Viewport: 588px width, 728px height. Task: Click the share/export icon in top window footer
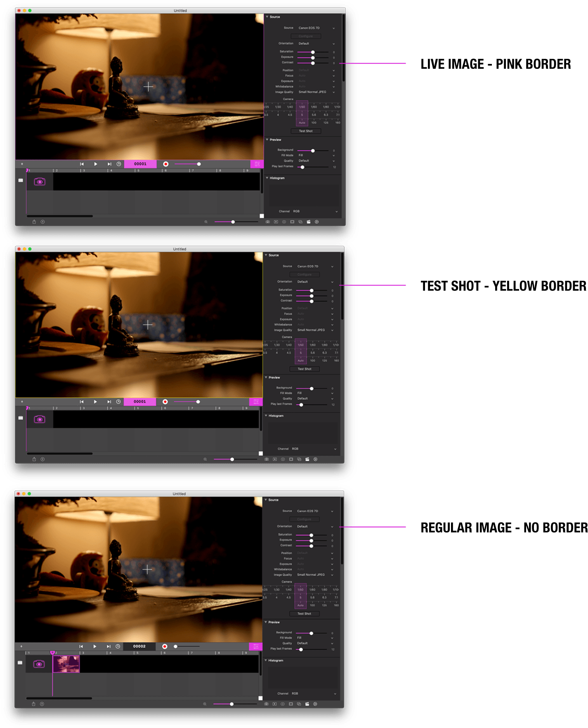tap(34, 222)
